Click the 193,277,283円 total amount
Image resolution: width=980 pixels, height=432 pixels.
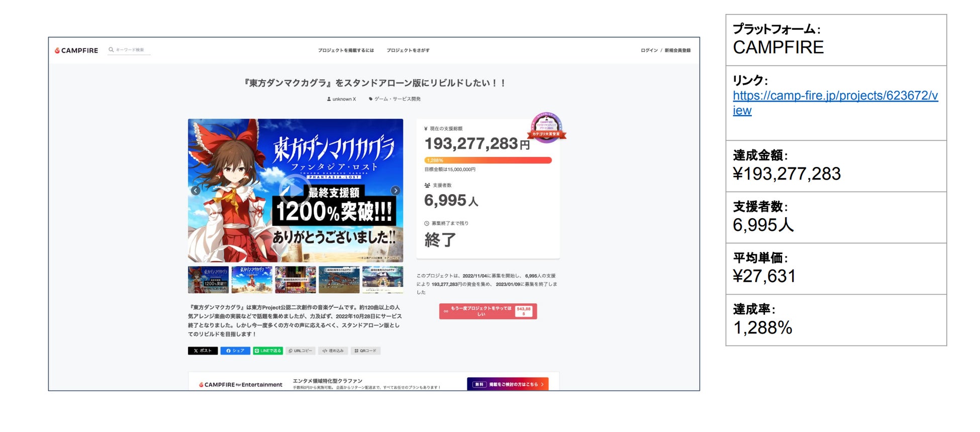(x=477, y=144)
